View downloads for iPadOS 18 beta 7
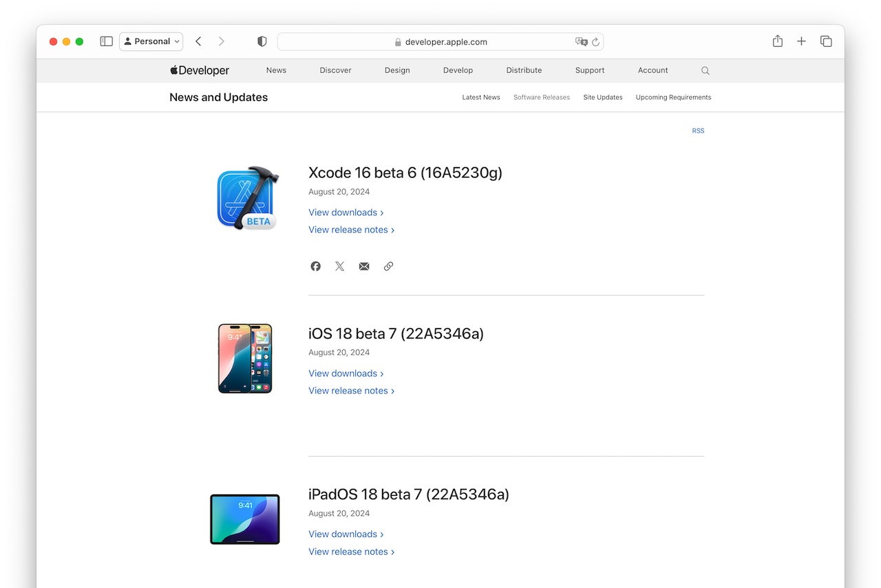 tap(346, 534)
